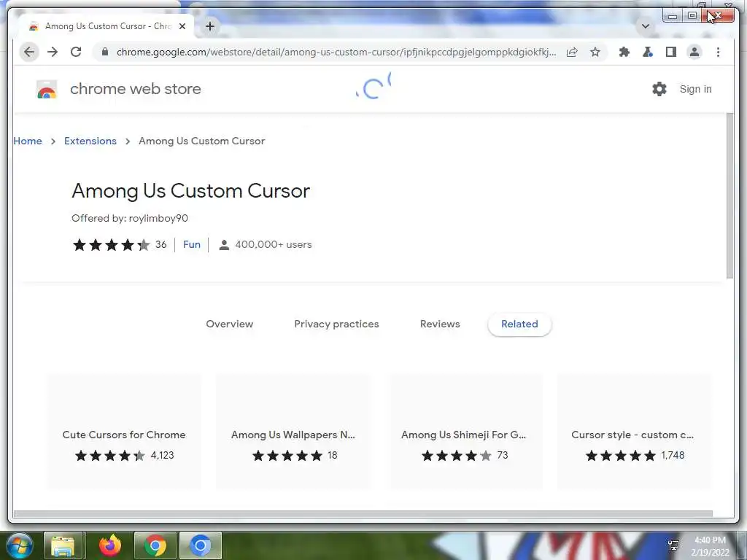View site info via padlock icon

(105, 52)
